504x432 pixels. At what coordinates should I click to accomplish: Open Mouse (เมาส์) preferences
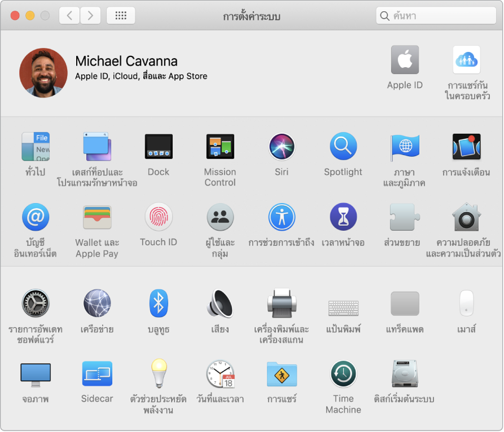(x=466, y=303)
